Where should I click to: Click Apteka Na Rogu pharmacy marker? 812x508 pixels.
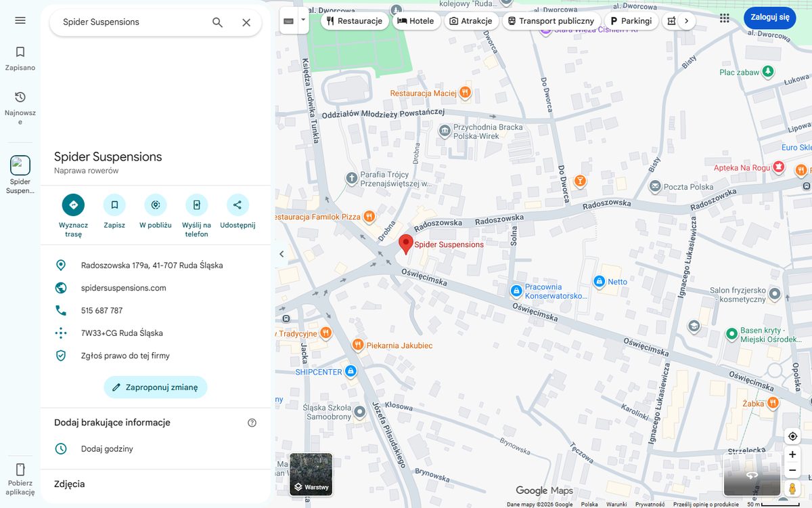(779, 167)
